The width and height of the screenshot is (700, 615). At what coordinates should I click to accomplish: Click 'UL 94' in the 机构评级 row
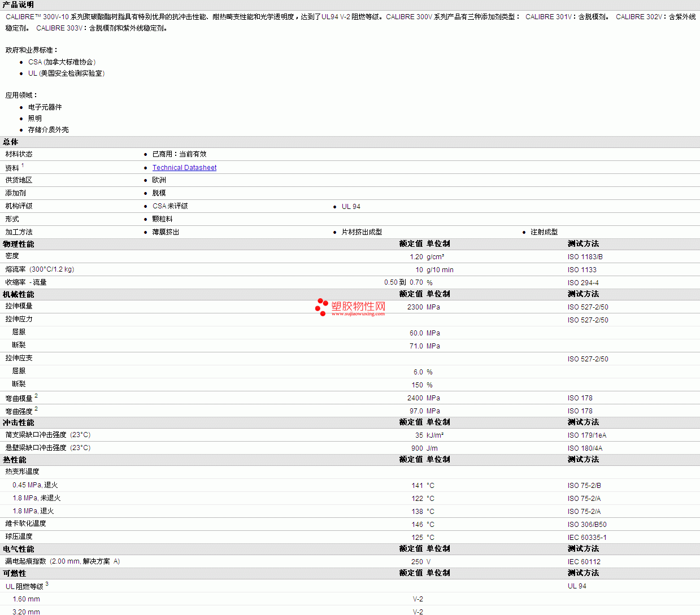pyautogui.click(x=351, y=207)
